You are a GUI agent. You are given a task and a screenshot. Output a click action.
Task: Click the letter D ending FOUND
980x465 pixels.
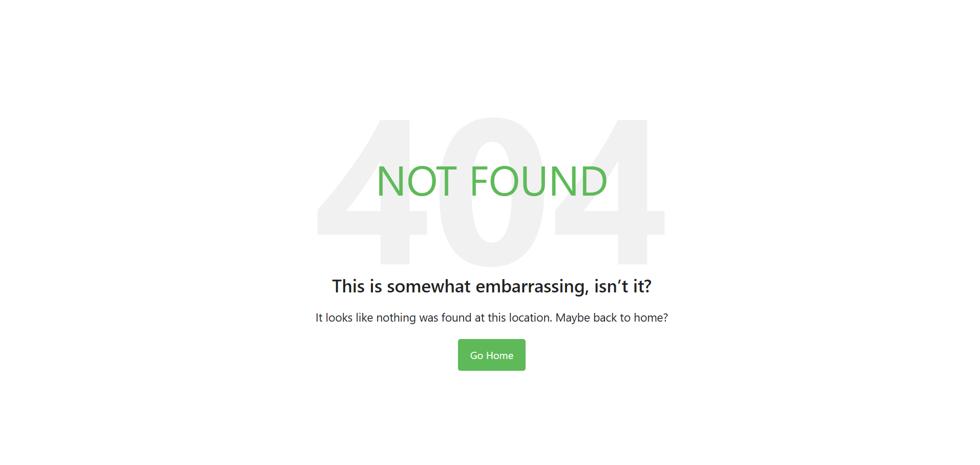pyautogui.click(x=594, y=181)
